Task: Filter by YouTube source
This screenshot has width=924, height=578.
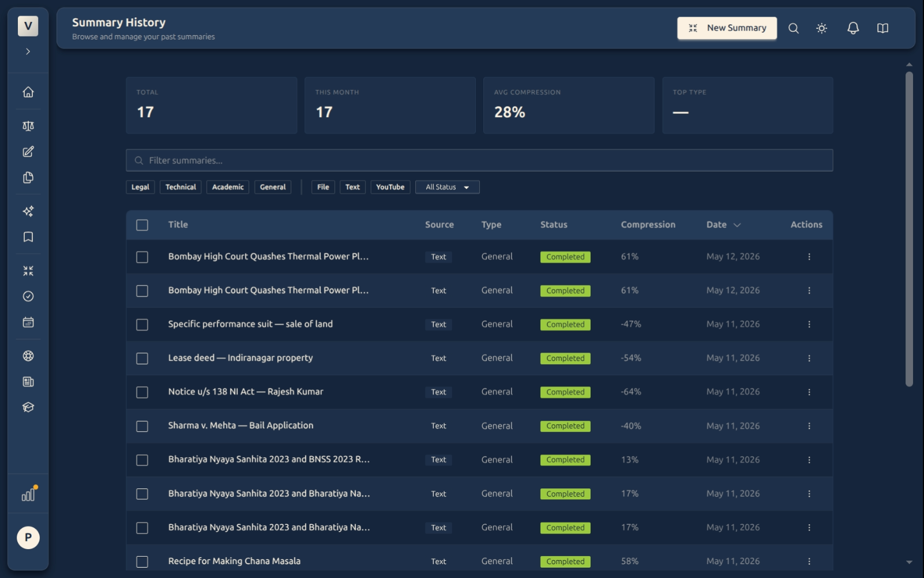Action: coord(390,187)
